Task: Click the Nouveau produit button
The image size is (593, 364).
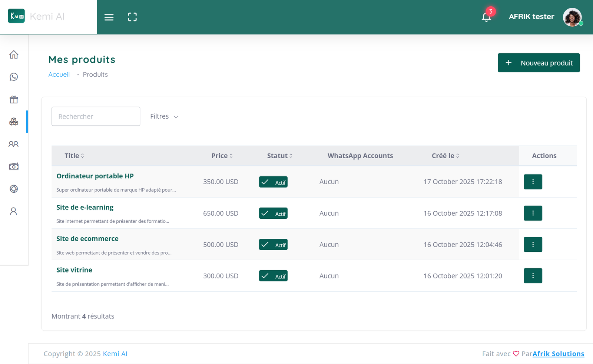Action: click(539, 63)
